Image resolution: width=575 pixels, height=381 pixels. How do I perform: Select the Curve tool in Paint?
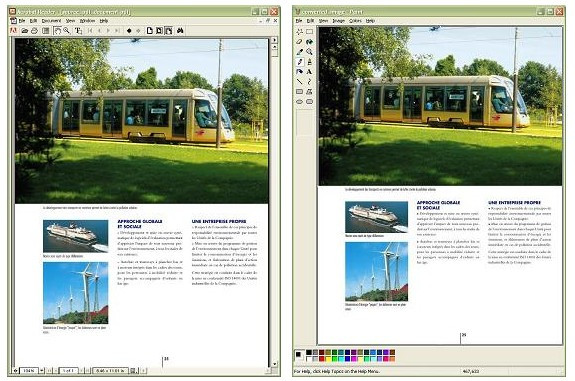pos(310,81)
